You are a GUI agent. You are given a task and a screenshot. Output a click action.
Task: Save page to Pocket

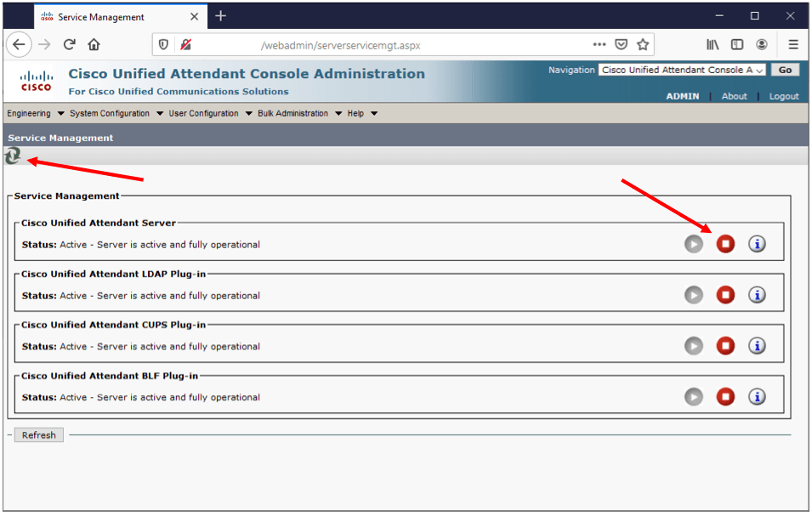(x=621, y=44)
